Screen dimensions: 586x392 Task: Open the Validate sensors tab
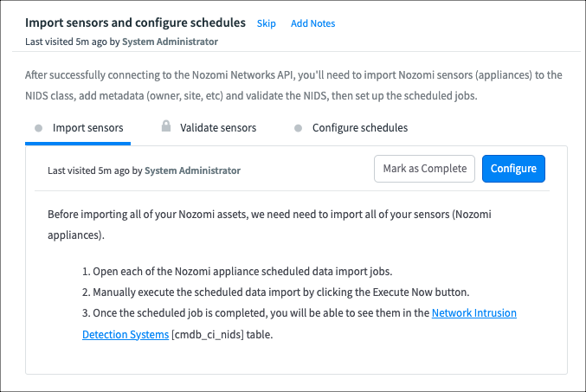coord(218,128)
